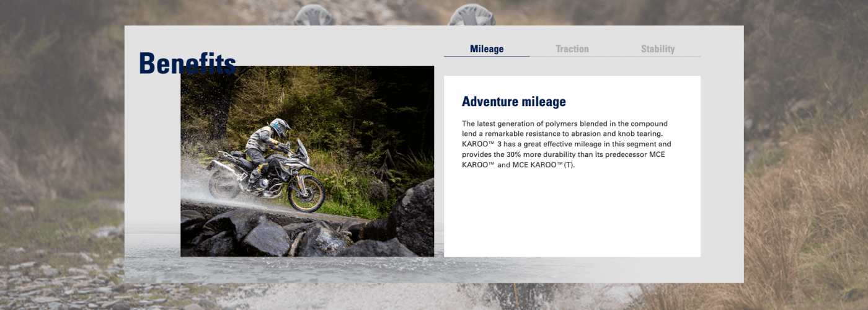Viewport: 868px width, 310px height.
Task: Click the Adventure mileage title
Action: tap(513, 102)
